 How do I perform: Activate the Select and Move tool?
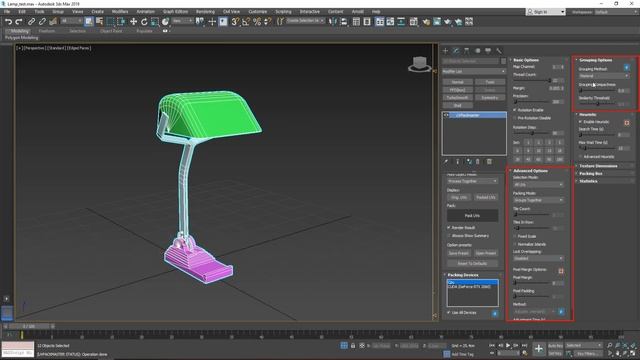[133, 22]
